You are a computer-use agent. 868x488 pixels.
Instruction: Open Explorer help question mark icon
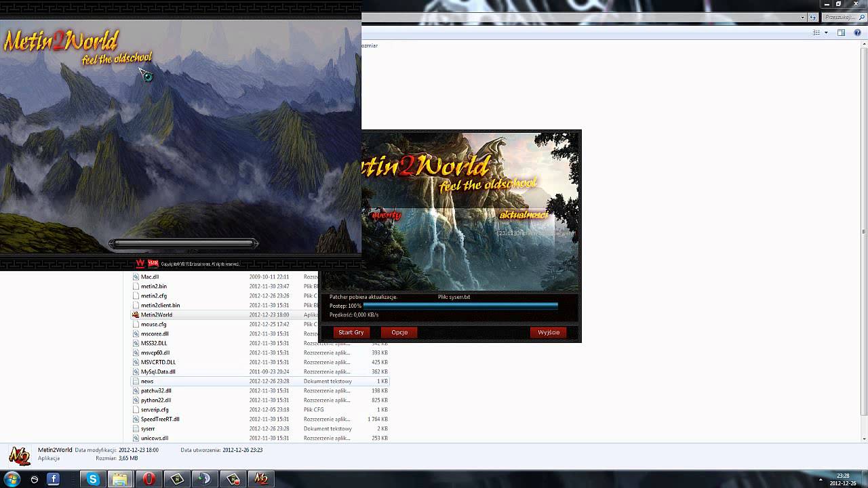coord(857,33)
